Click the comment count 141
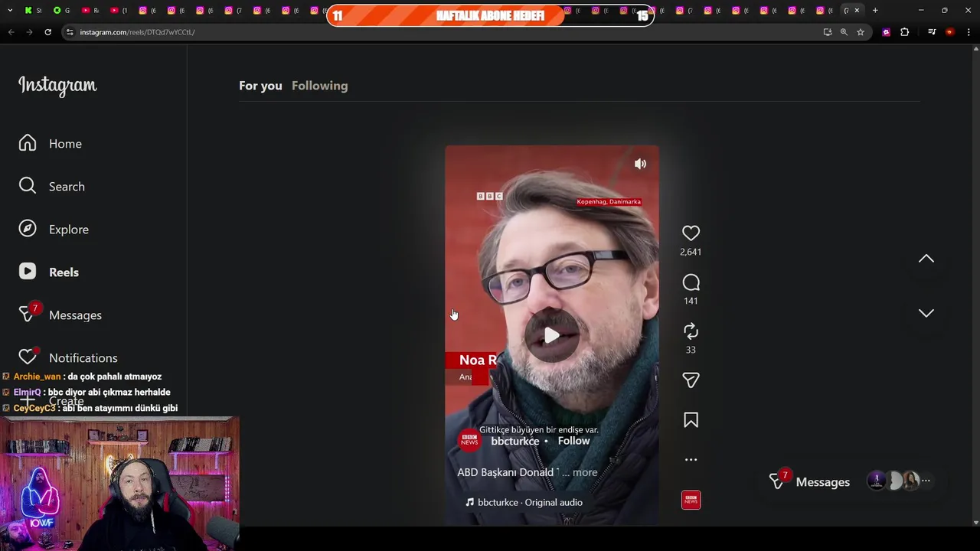980x551 pixels. [691, 301]
